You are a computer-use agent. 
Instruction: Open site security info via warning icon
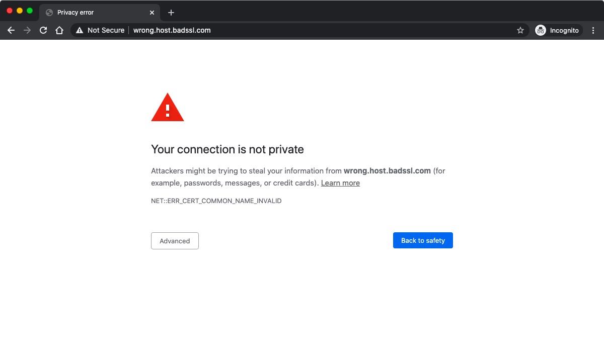(x=79, y=30)
